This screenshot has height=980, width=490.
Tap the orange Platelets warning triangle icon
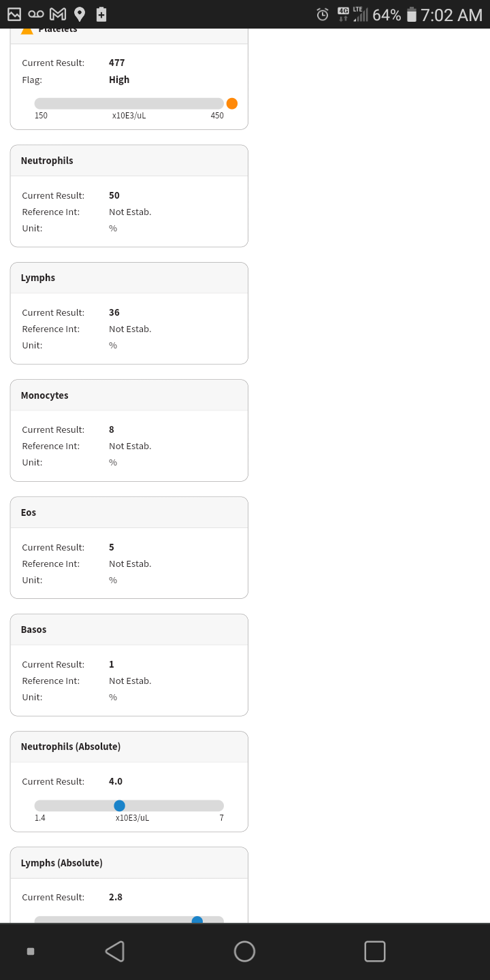tap(27, 31)
